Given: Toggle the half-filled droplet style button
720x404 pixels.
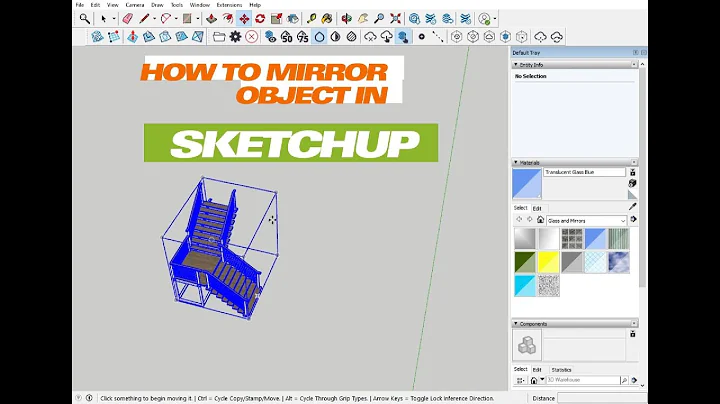Looking at the screenshot, I should coord(335,37).
